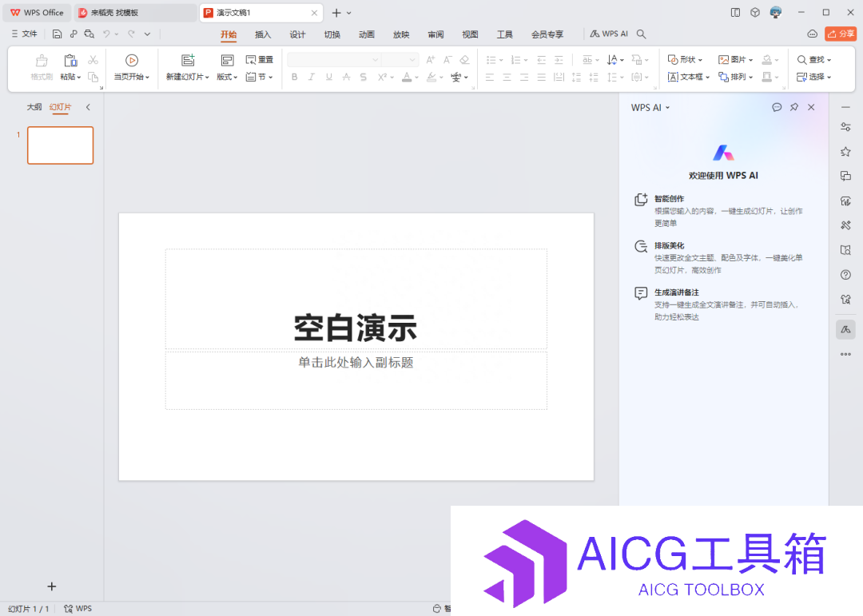
Task: Open the View (视图) ribbon tab
Action: (470, 34)
